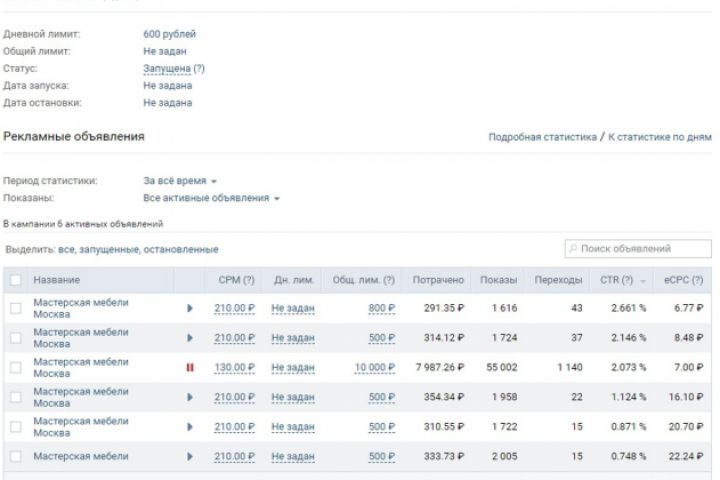Click the red pause icon of the 130.00 ₽ ad
This screenshot has height=480, width=720.
pyautogui.click(x=190, y=368)
